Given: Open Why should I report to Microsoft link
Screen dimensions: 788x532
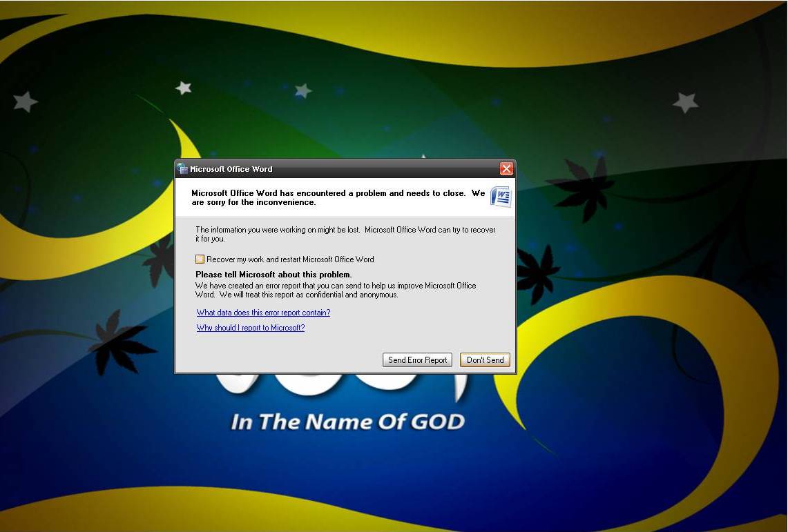Looking at the screenshot, I should [250, 328].
